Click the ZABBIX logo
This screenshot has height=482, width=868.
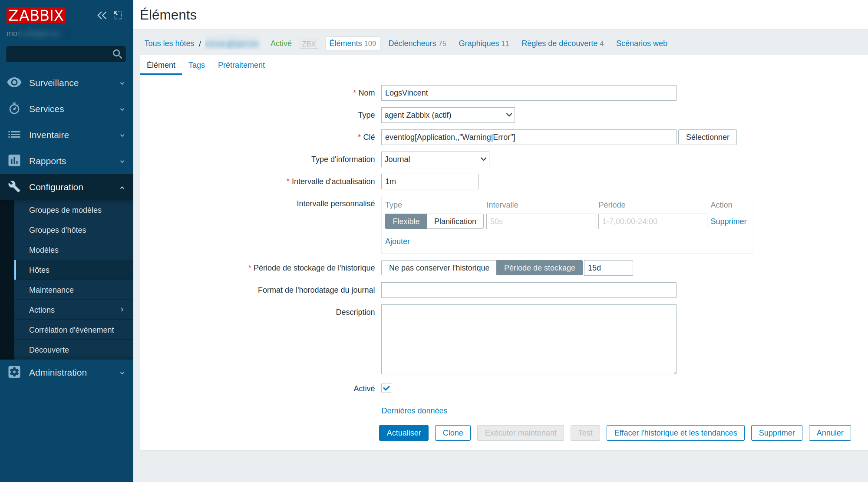coord(36,16)
